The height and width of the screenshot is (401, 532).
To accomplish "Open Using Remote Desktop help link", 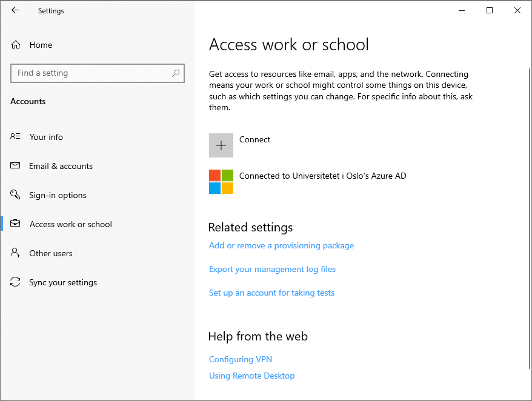I will coord(251,376).
